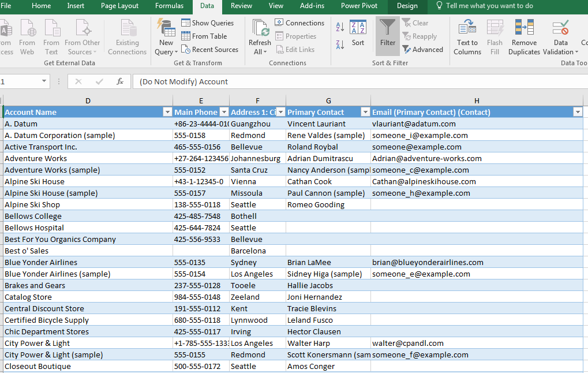Open the File tab
The height and width of the screenshot is (373, 588).
[6, 6]
